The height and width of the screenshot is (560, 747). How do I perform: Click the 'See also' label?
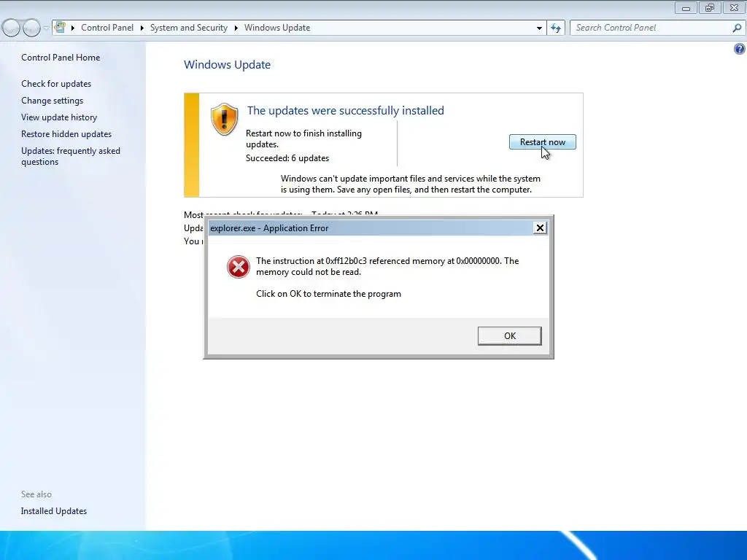click(36, 494)
